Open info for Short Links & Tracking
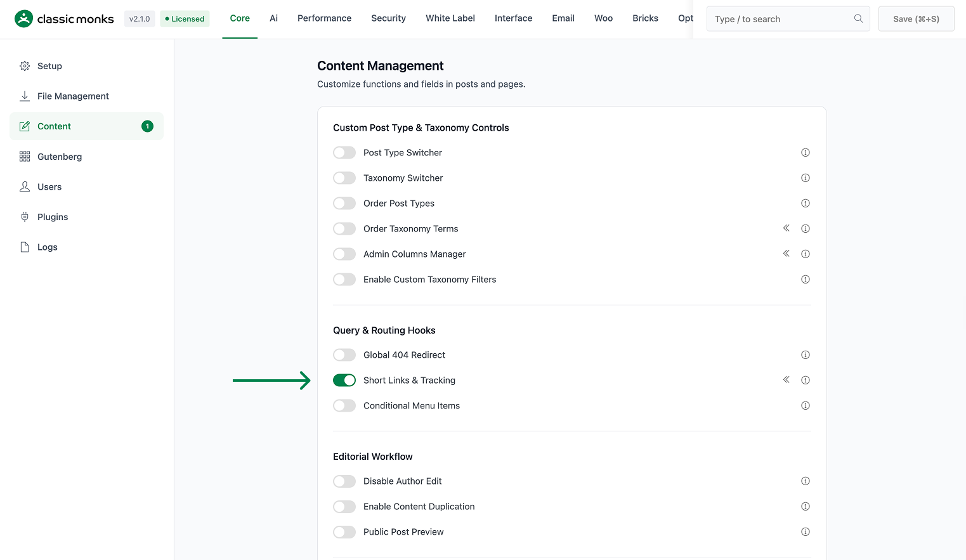The image size is (966, 560). [x=806, y=380]
